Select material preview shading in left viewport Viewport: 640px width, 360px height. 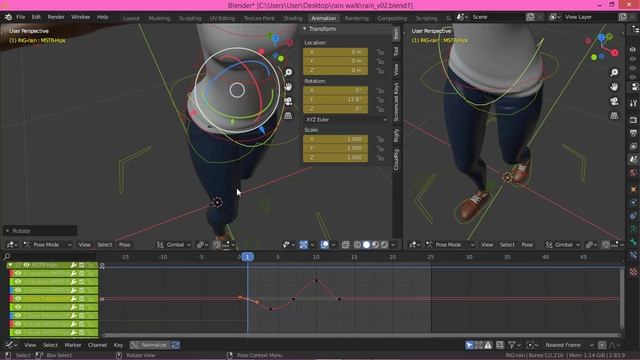[375, 245]
